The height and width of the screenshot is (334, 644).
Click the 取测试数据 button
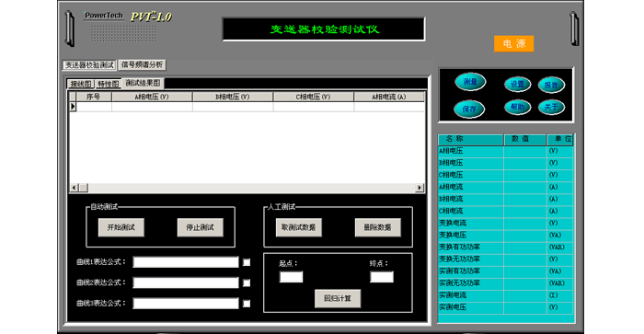[x=299, y=227]
